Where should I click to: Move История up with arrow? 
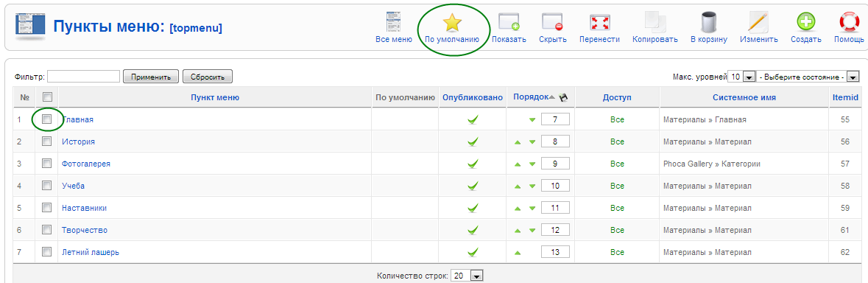[x=518, y=141]
